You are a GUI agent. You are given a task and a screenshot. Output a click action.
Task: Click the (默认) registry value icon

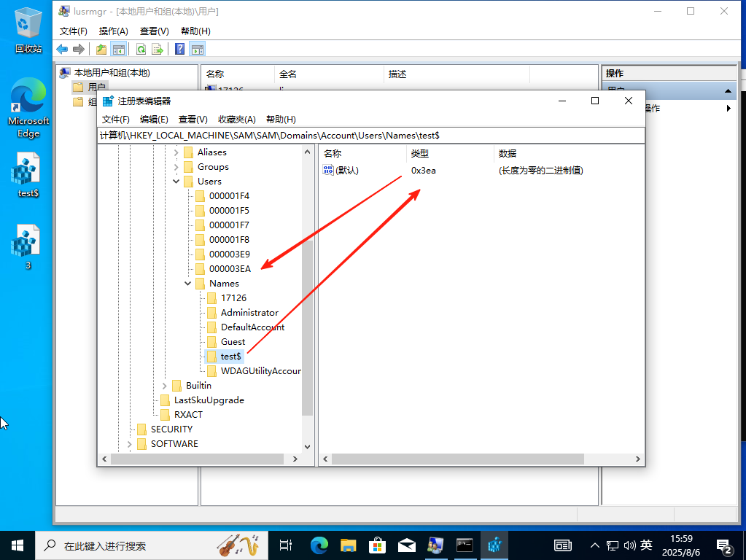pos(328,170)
